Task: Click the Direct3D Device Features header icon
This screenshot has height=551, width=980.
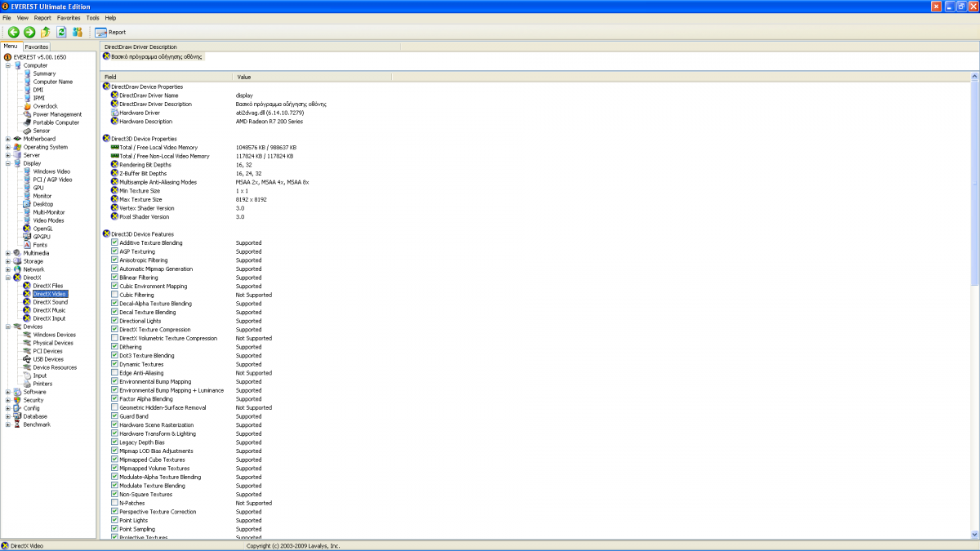Action: tap(105, 233)
